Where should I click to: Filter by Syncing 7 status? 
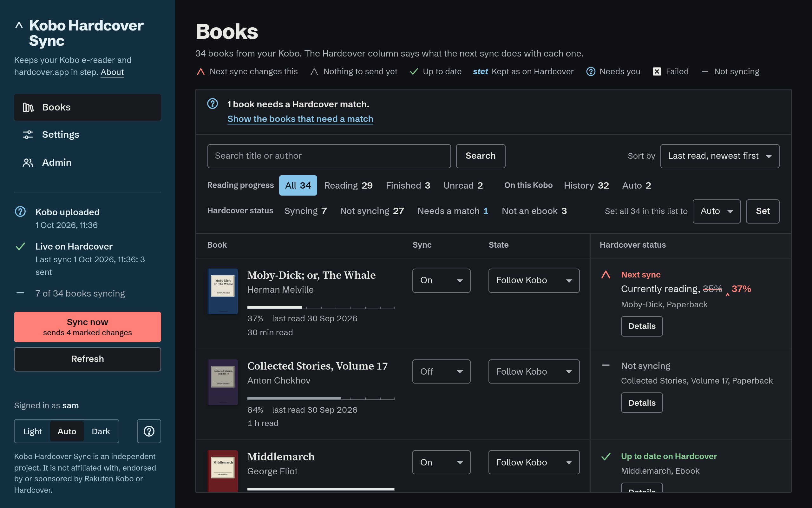[305, 211]
